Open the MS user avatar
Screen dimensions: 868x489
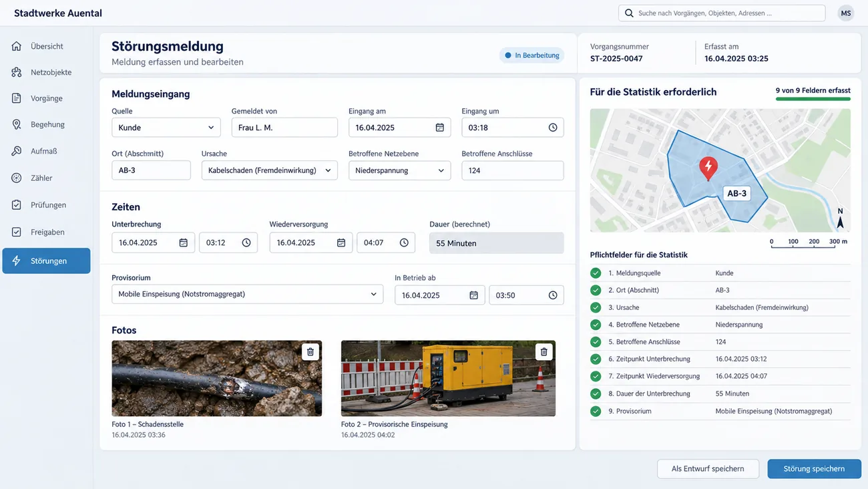[846, 13]
